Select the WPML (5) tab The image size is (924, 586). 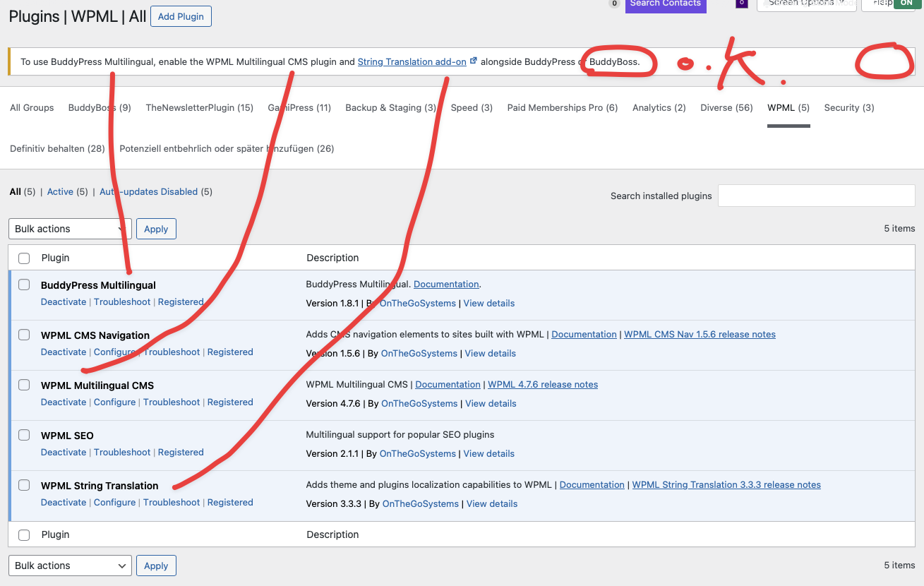(788, 108)
